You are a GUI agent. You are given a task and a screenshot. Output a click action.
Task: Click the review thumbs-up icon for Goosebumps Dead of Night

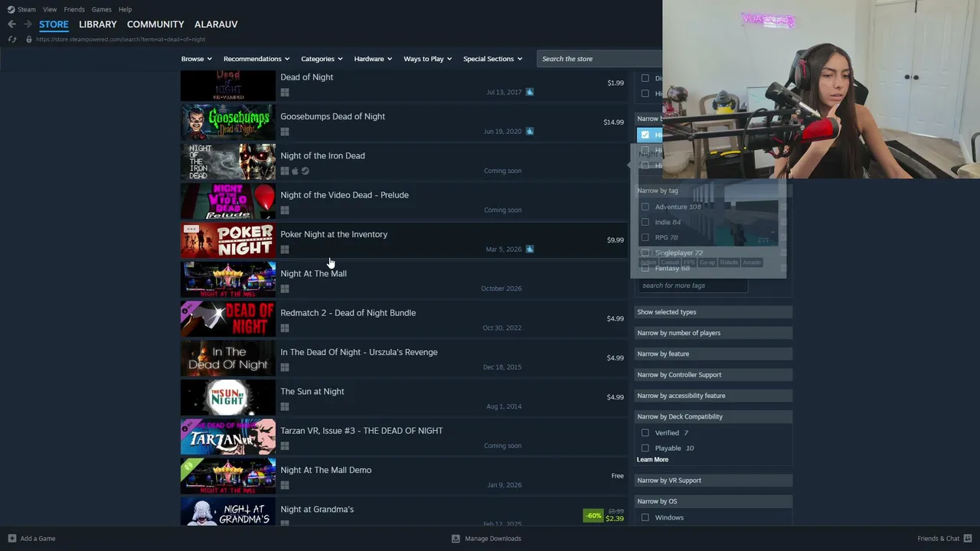(x=530, y=131)
